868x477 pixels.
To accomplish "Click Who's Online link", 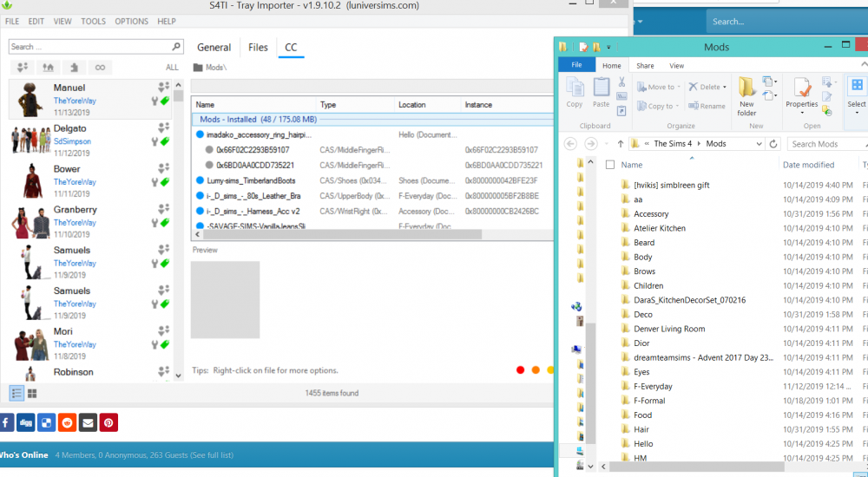I will pyautogui.click(x=23, y=454).
